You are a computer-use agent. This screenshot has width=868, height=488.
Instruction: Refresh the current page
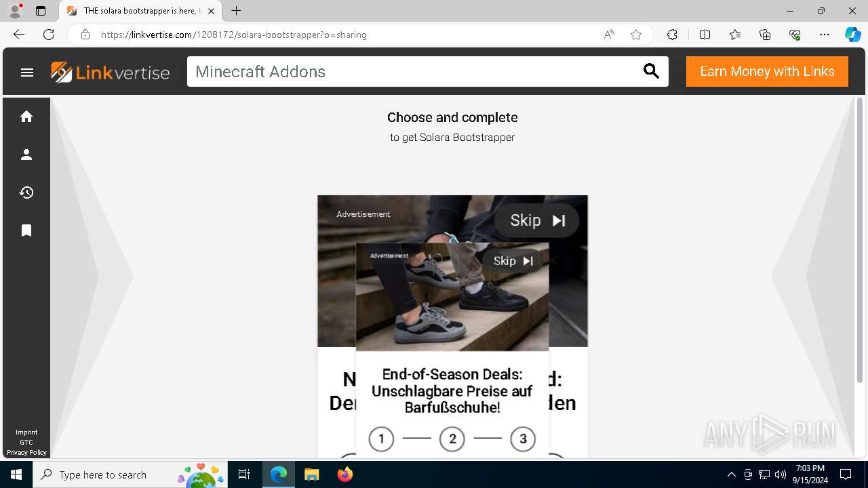[x=49, y=35]
